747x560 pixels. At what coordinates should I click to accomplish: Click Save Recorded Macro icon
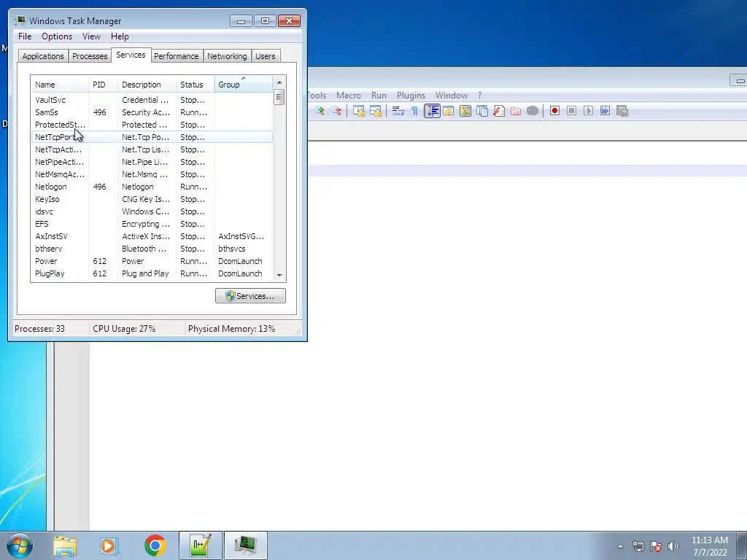click(x=622, y=111)
